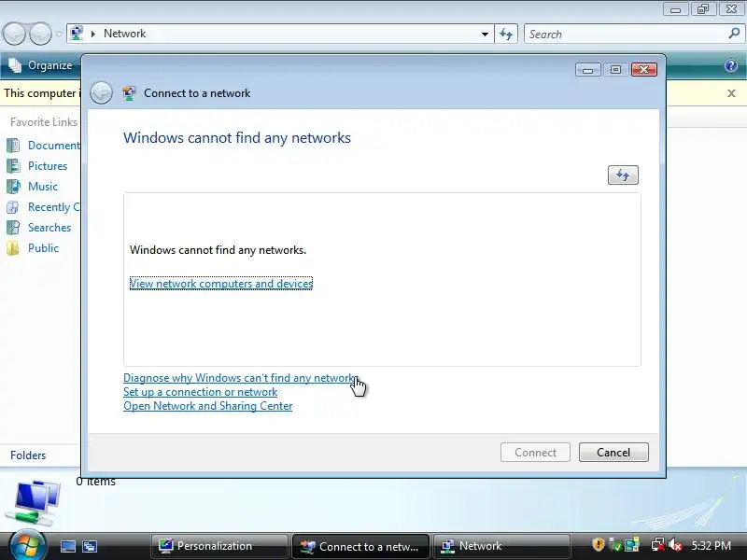
Task: Click the Recently Changed icon in sidebar
Action: [x=13, y=207]
